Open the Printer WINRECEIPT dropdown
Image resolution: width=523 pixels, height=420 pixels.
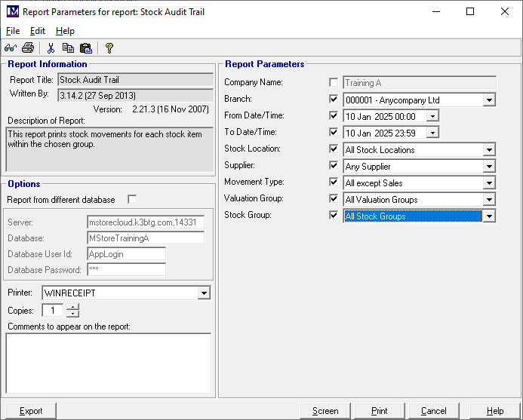204,293
